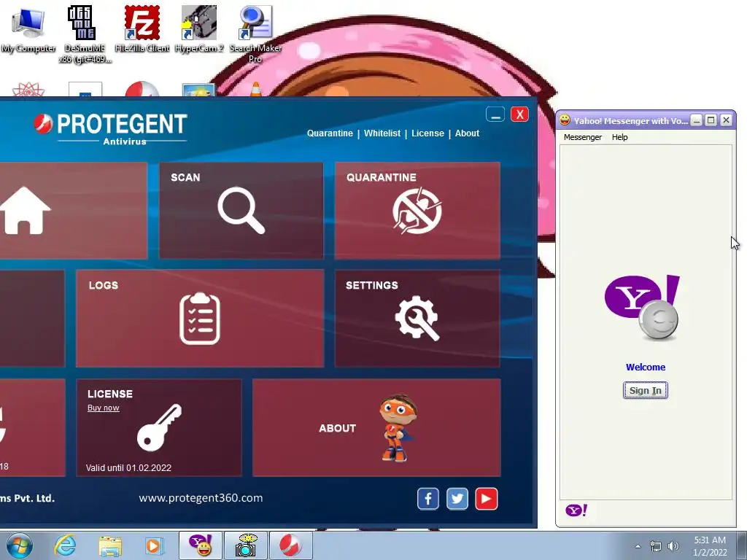Close Protegent with the red X
This screenshot has width=747, height=560.
pos(519,114)
